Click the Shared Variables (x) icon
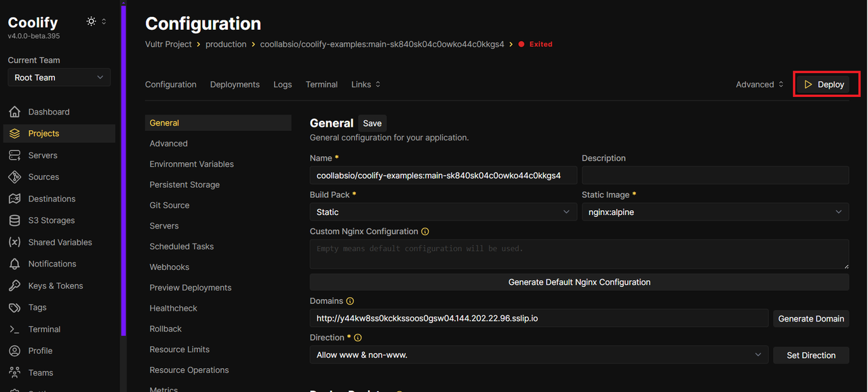Screen dimensions: 868x392 (14, 242)
